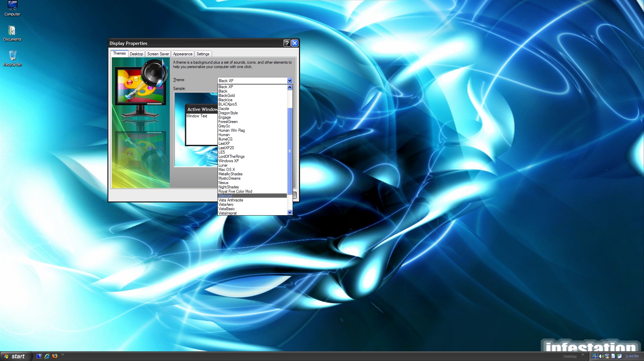644x361 pixels.
Task: Click the theme list scrollbar thumb
Action: [x=290, y=151]
